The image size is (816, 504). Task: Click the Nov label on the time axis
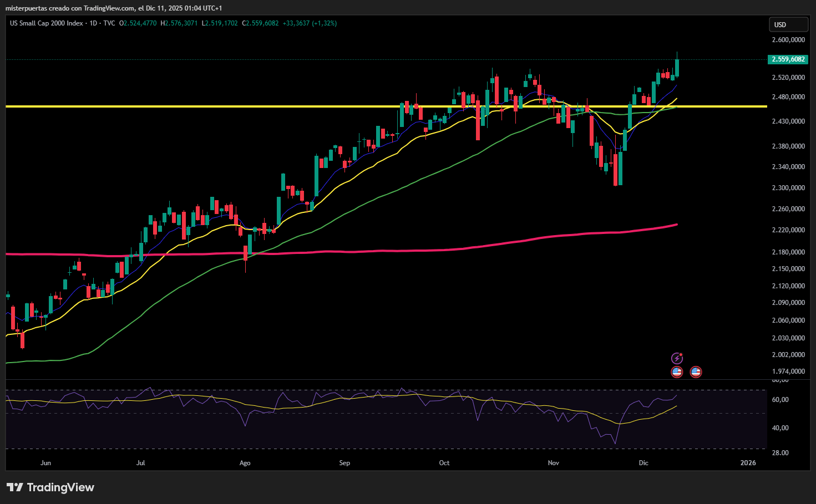[x=554, y=463]
